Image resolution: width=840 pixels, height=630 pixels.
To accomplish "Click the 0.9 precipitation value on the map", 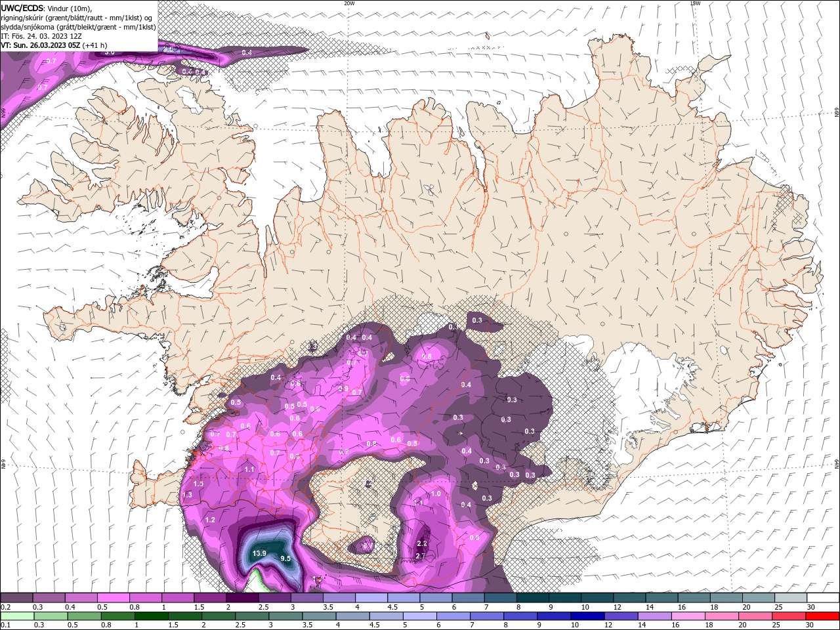I will pos(343,388).
